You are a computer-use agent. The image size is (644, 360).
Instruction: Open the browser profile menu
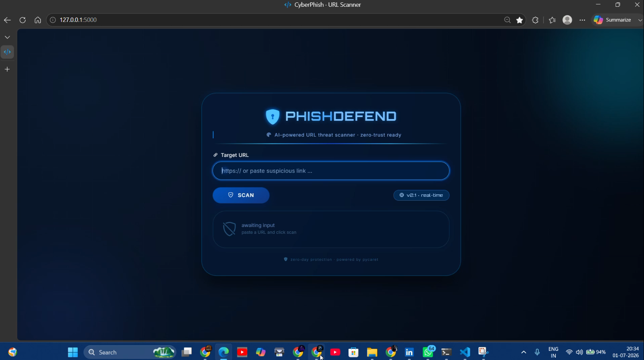tap(567, 20)
